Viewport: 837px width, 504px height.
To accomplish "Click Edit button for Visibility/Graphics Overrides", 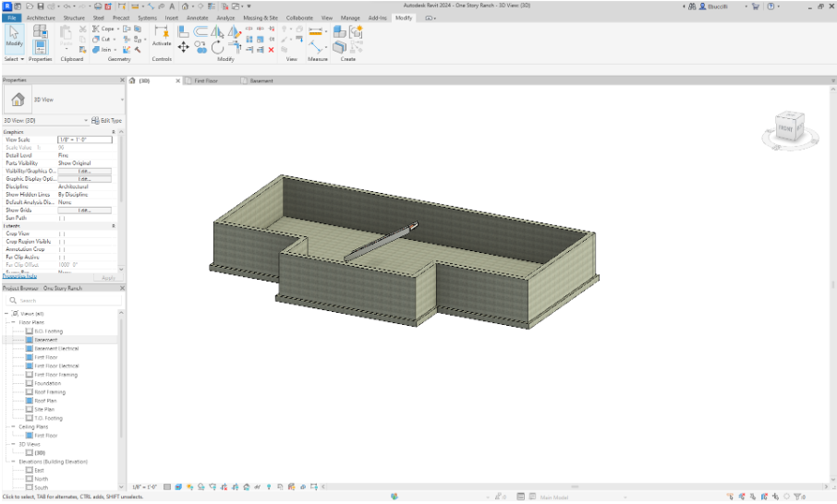I will tap(84, 171).
